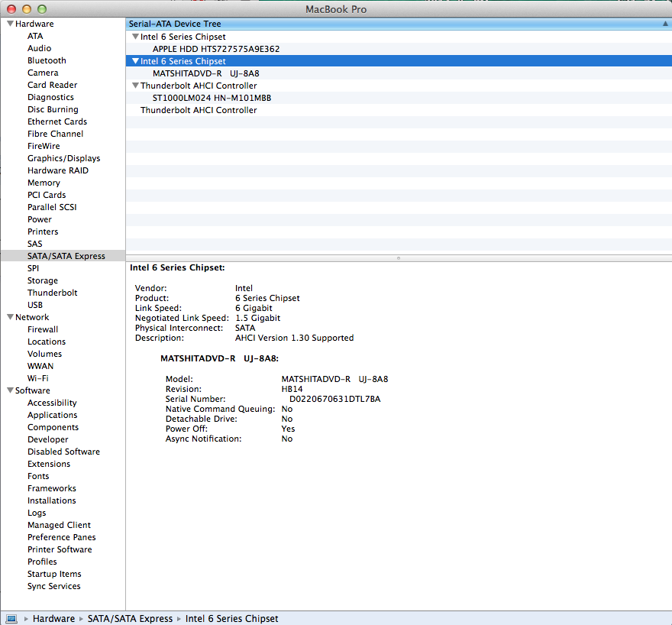Select Ethernet Cards in sidebar
Screen dimensions: 672x625
pos(57,121)
